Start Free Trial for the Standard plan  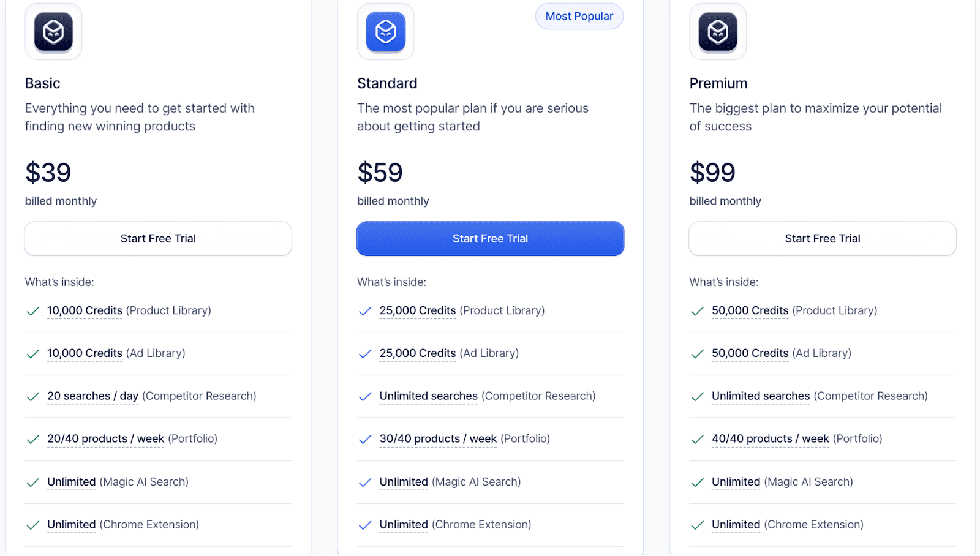pos(490,238)
